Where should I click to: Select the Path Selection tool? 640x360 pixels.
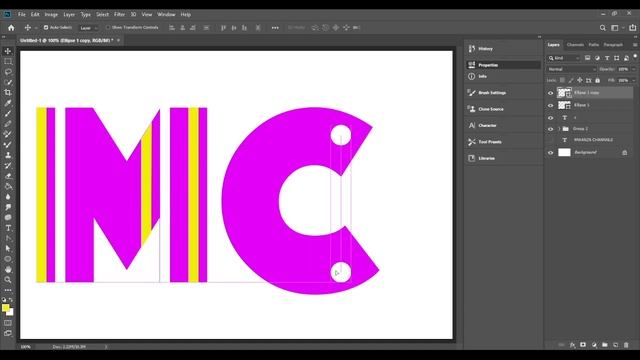coord(8,249)
